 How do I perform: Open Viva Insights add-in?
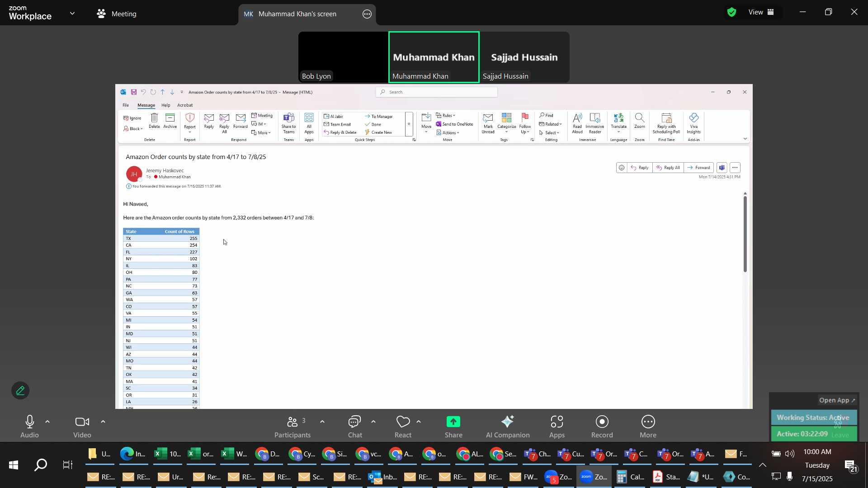[694, 123]
